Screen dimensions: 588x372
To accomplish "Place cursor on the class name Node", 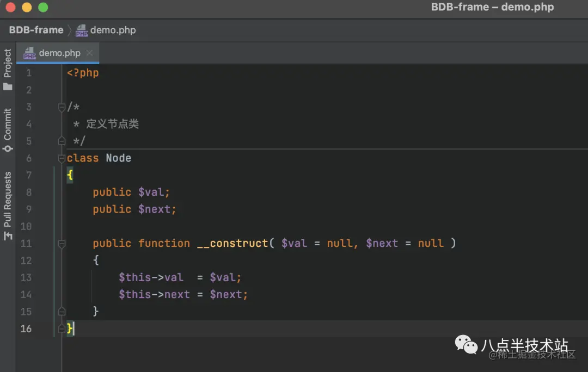I will click(118, 158).
